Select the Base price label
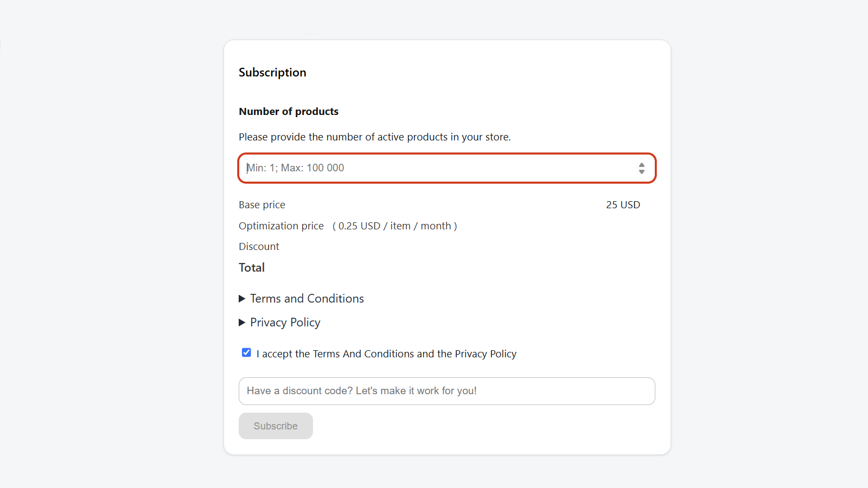This screenshot has width=868, height=488. (262, 205)
